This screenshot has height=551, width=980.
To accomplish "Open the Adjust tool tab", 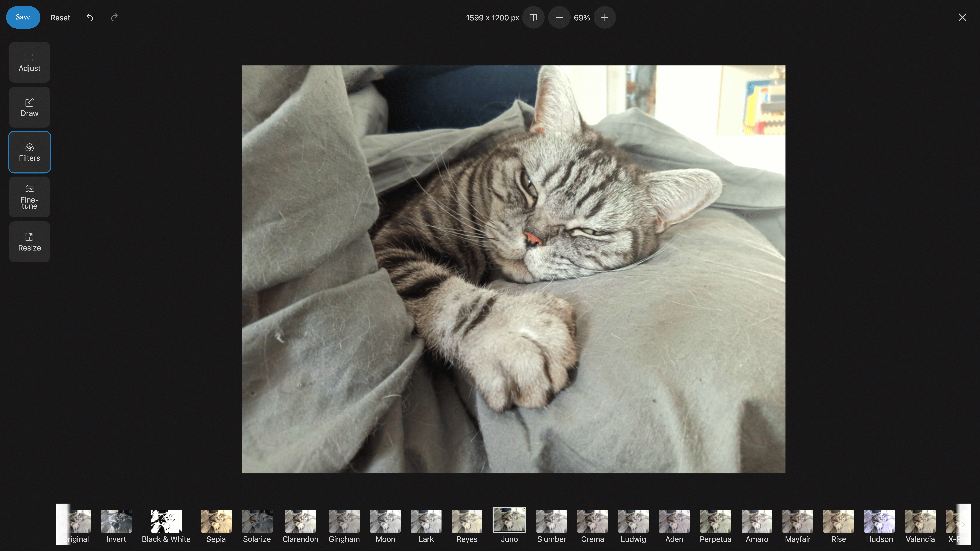I will [x=29, y=62].
